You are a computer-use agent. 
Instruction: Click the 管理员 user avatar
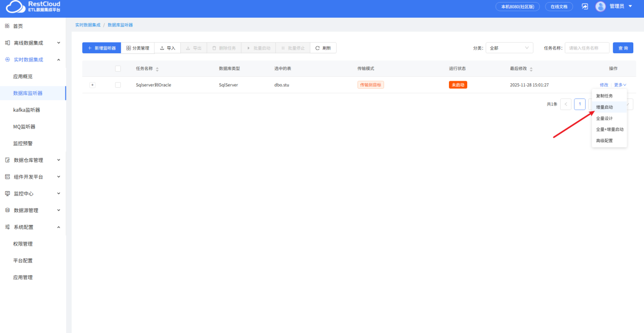tap(600, 7)
